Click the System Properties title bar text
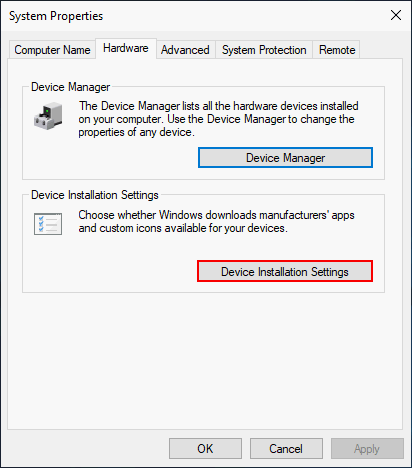Image resolution: width=412 pixels, height=468 pixels. coord(56,16)
